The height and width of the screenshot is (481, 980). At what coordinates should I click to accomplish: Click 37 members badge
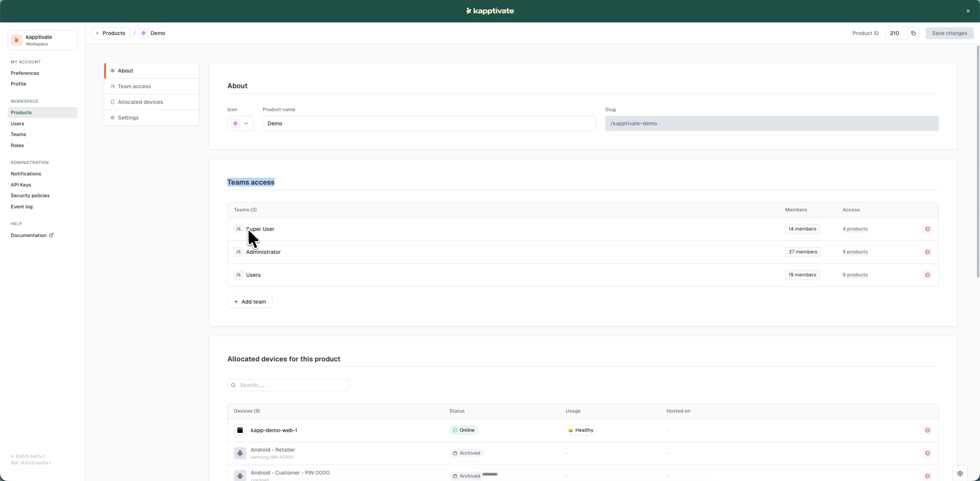pos(803,252)
